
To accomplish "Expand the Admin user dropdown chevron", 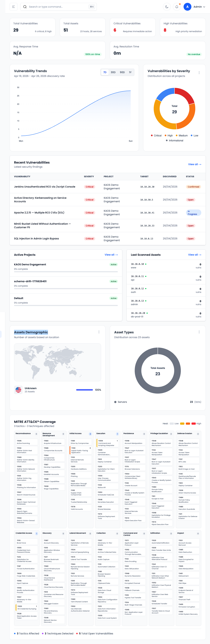I will [204, 7].
